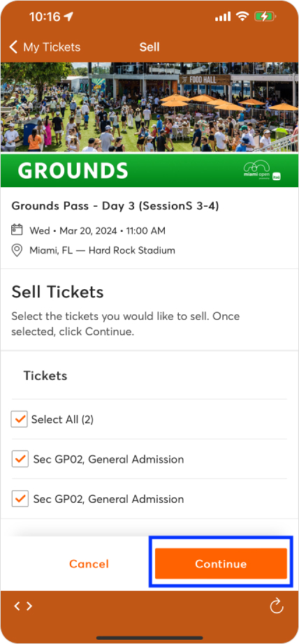Tap the calendar icon next to event date
299x644 pixels.
pos(17,230)
